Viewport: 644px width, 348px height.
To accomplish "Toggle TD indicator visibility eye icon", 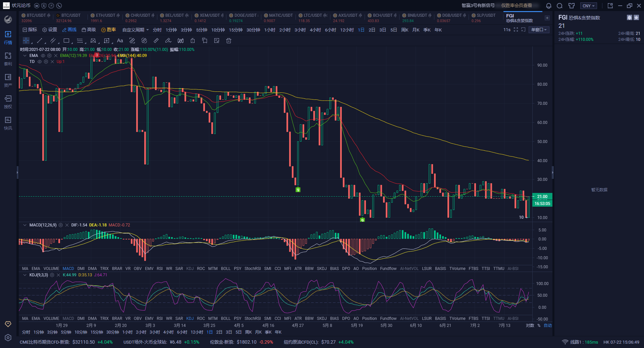I will click(40, 62).
